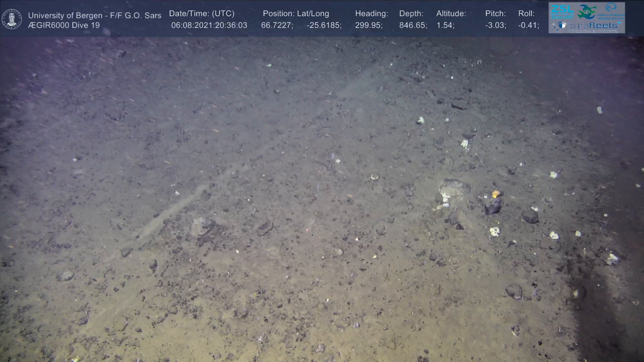Click the timestamp value 06:08:2021:20:36:03
Viewport: 644px width, 362px height.
(209, 25)
